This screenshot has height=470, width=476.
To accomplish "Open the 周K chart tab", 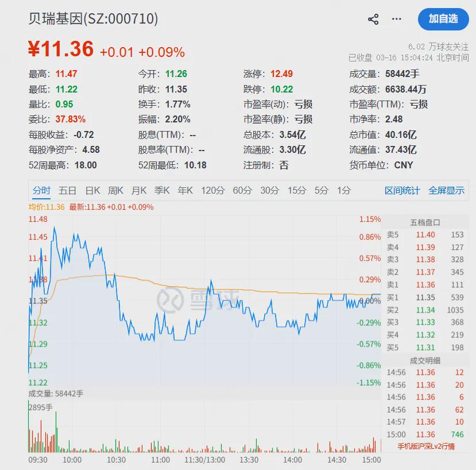I will [x=115, y=190].
